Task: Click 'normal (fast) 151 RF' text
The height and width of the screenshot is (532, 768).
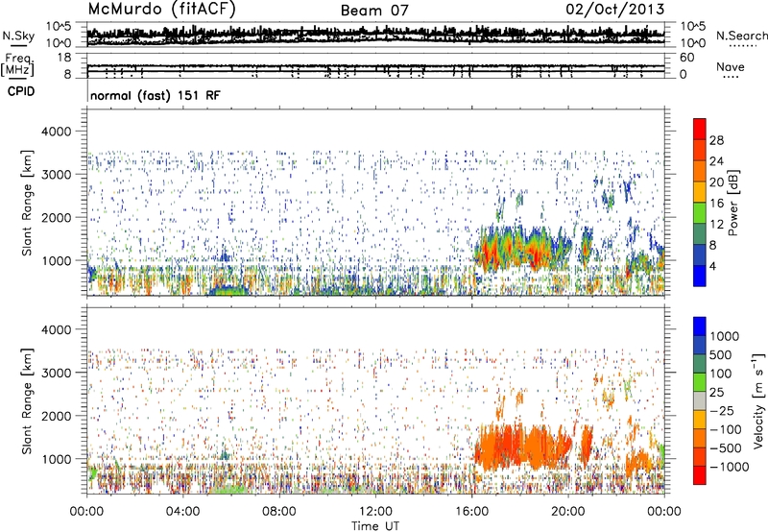Action: tap(156, 95)
